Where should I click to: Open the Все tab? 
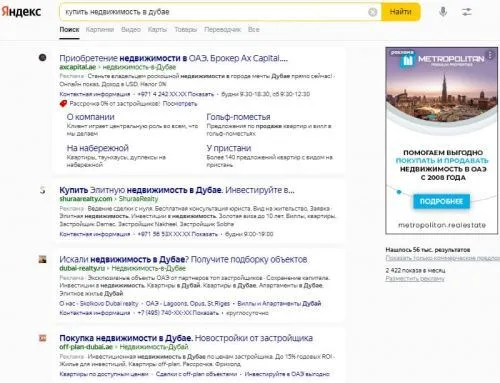coord(253,29)
